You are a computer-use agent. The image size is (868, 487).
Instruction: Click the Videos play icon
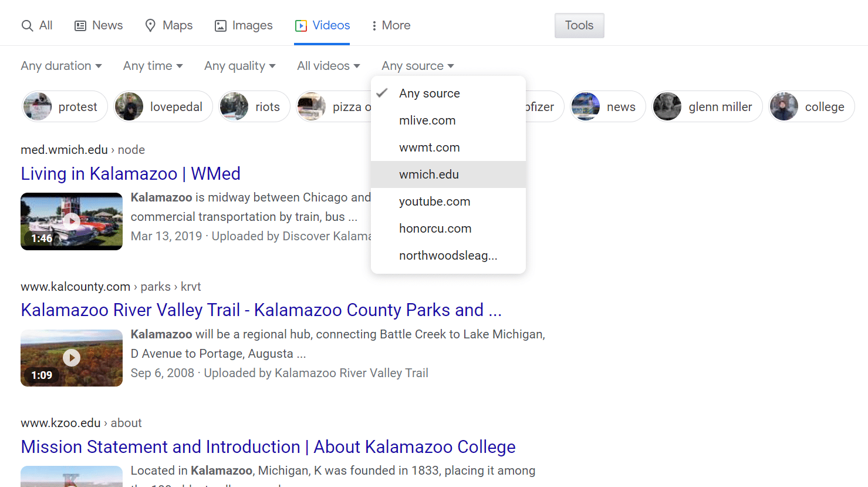pos(302,25)
